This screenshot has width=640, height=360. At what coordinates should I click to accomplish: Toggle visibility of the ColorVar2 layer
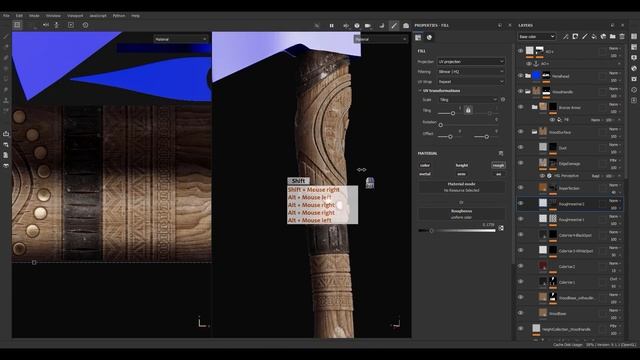[520, 266]
